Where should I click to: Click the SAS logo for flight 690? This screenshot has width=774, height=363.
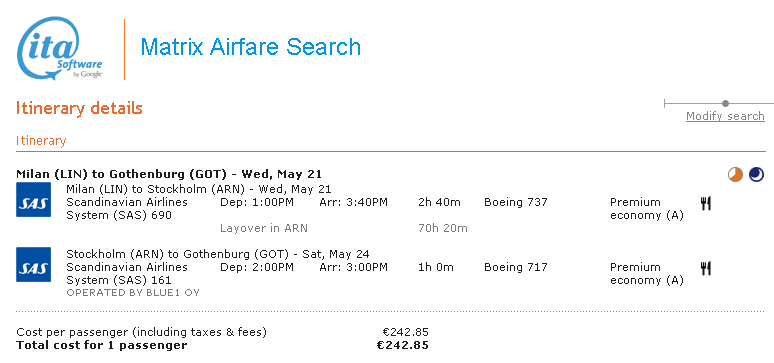tap(34, 200)
